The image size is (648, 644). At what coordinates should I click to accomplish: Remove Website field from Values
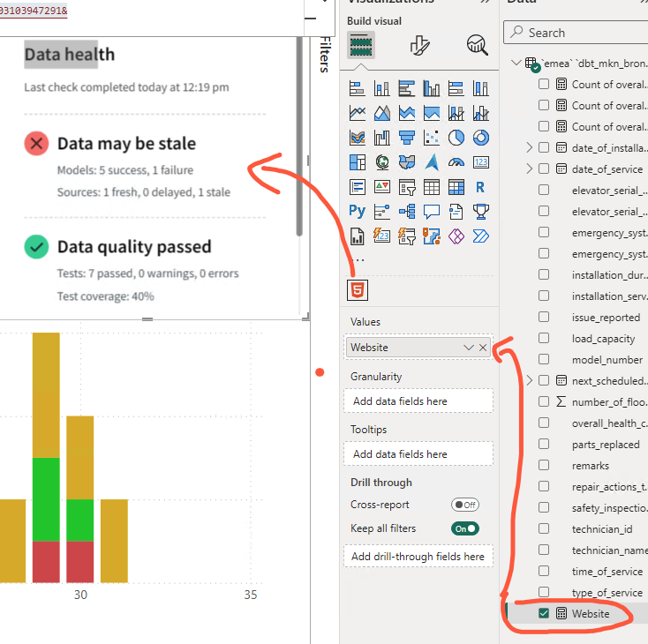[x=483, y=348]
